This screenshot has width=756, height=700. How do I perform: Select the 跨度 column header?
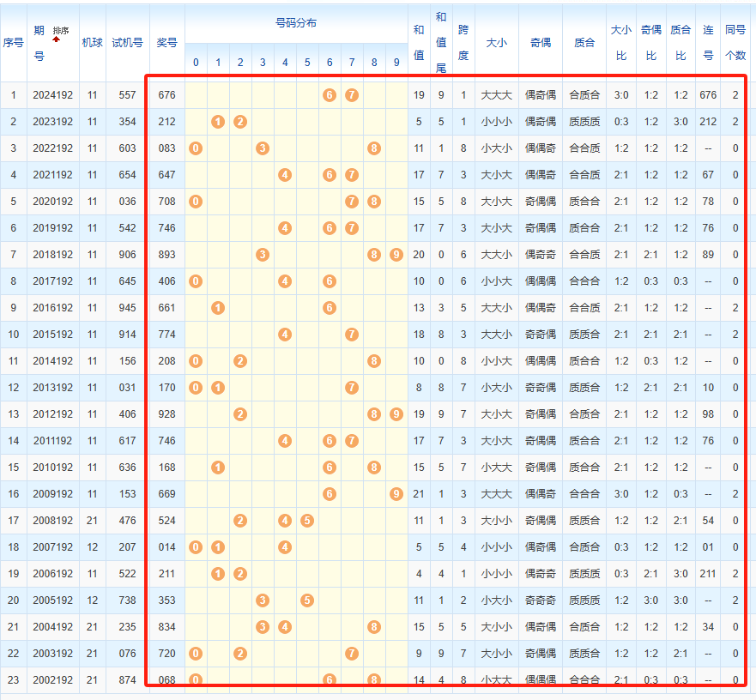click(x=463, y=42)
